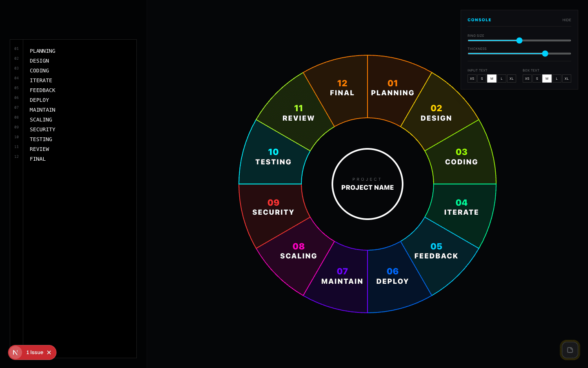Click HIDE to collapse the Console panel

567,20
